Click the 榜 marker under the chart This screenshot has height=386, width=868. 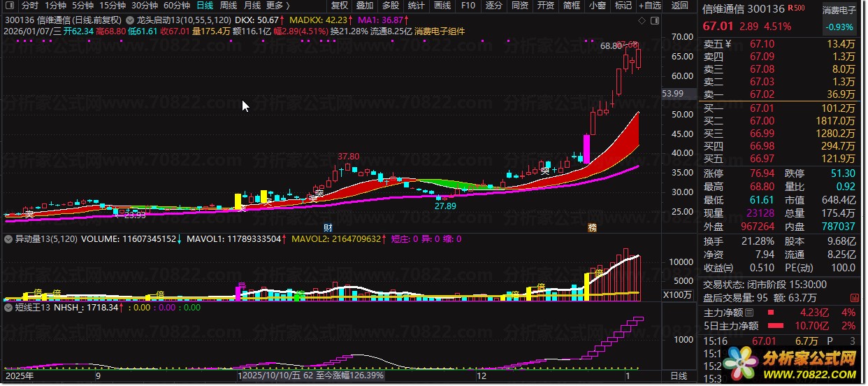593,228
